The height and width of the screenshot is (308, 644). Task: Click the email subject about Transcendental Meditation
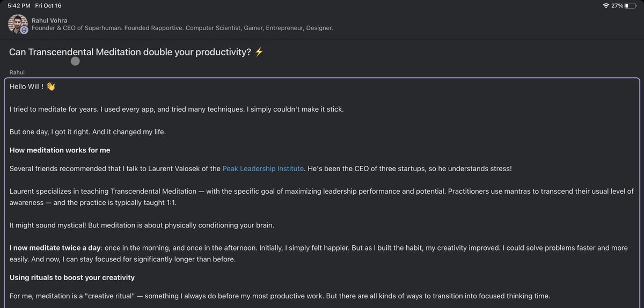tap(130, 52)
